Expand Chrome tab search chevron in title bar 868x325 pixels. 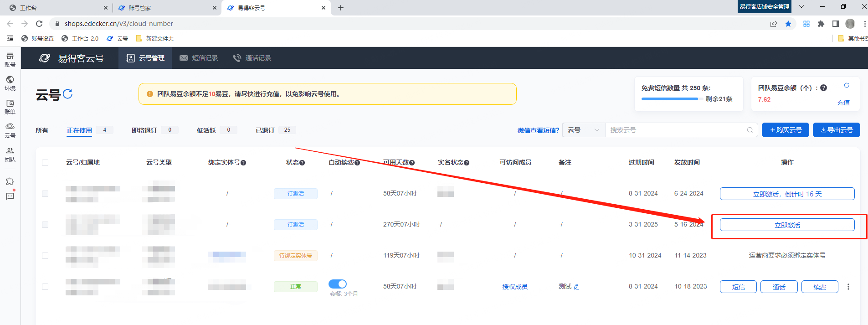click(x=801, y=7)
